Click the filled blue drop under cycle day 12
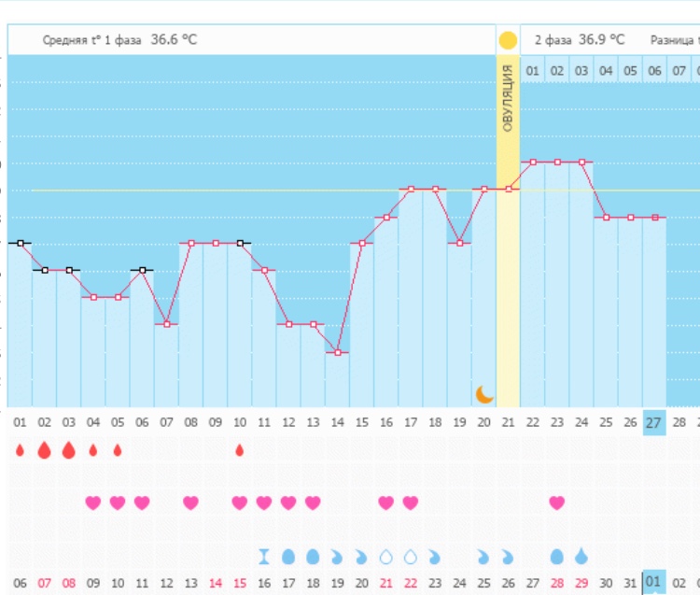Viewport: 700px width, 595px height. click(x=288, y=557)
